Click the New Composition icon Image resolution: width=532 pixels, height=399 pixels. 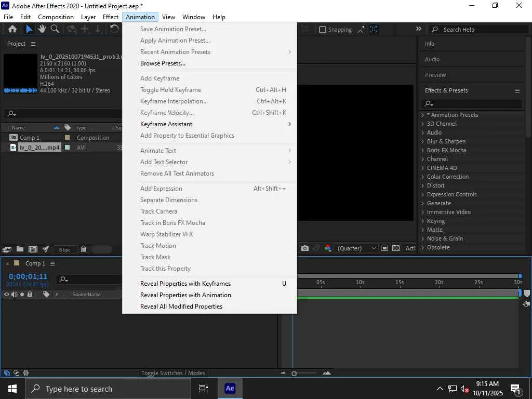click(x=33, y=249)
